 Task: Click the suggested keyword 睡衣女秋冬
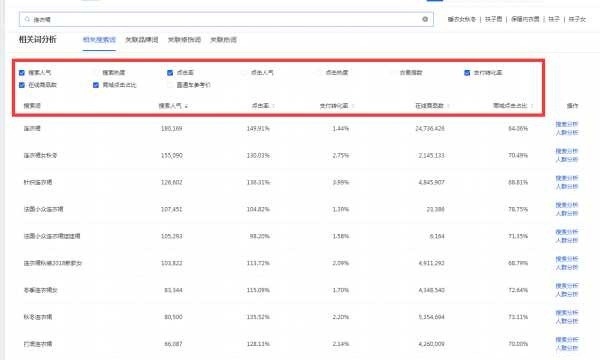point(462,19)
